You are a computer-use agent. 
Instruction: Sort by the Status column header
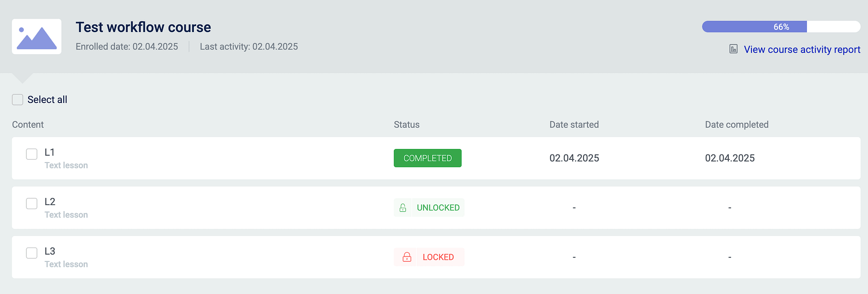click(x=406, y=125)
